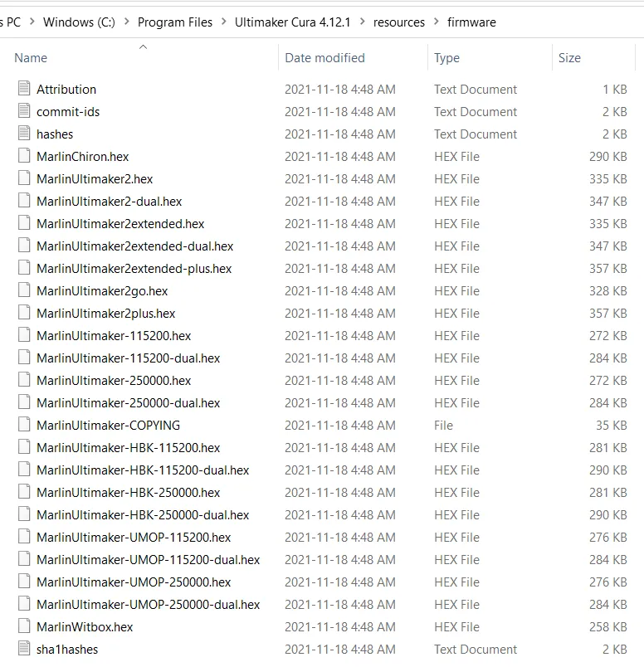
Task: Click the MarlinChiron.hex file icon
Action: 24,156
